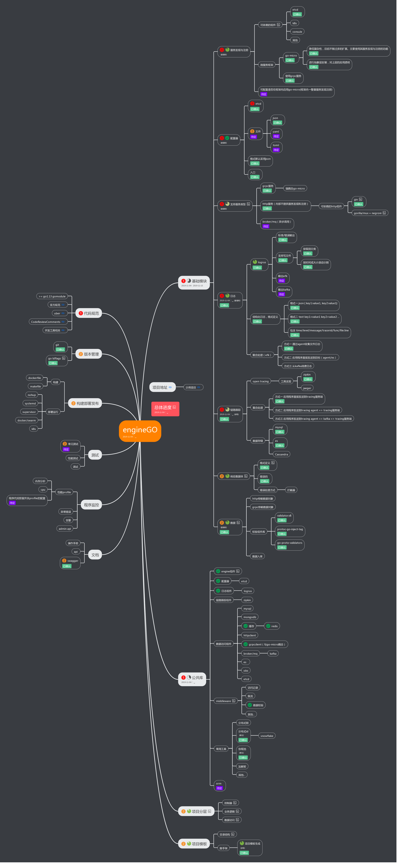The image size is (399, 868).
Task: Toggle green checkmark on engine组件 node
Action: click(x=218, y=571)
